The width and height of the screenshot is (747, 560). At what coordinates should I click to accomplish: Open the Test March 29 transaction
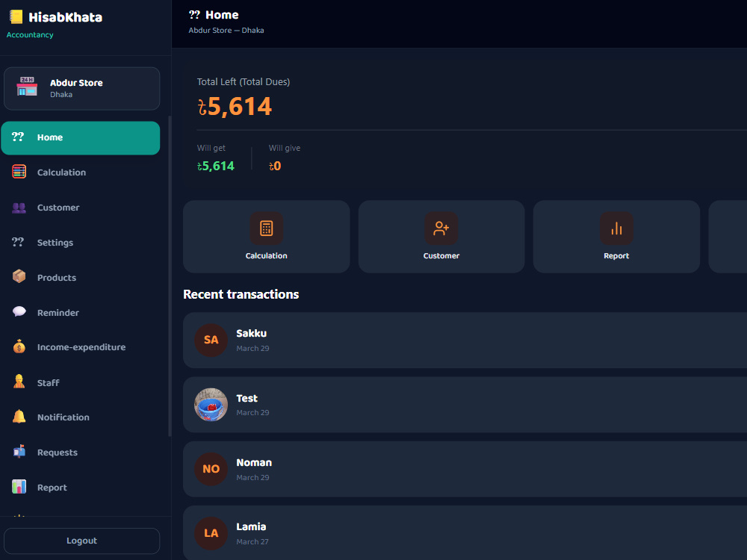tap(465, 405)
